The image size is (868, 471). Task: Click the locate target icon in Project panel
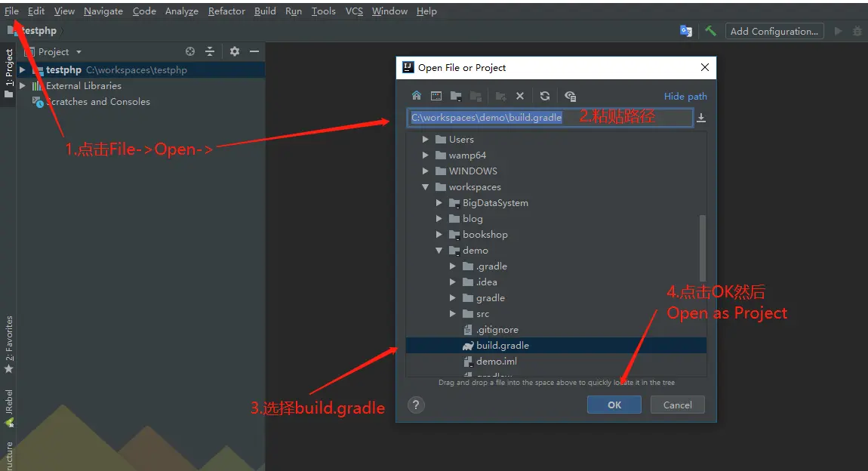pyautogui.click(x=190, y=51)
